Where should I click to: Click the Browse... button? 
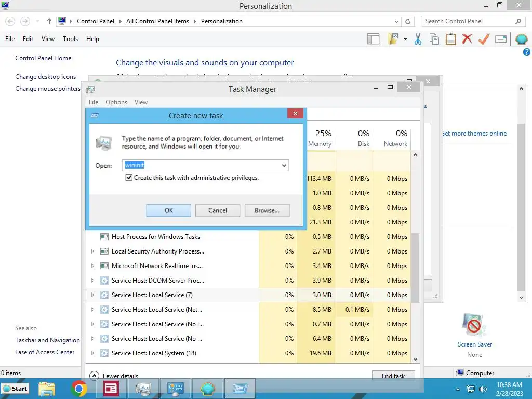pos(267,210)
